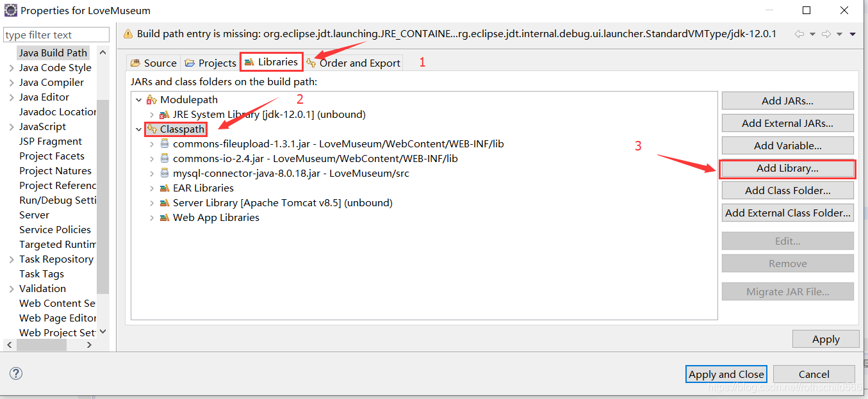Click the EAR Libraries icon
The width and height of the screenshot is (868, 399).
165,188
